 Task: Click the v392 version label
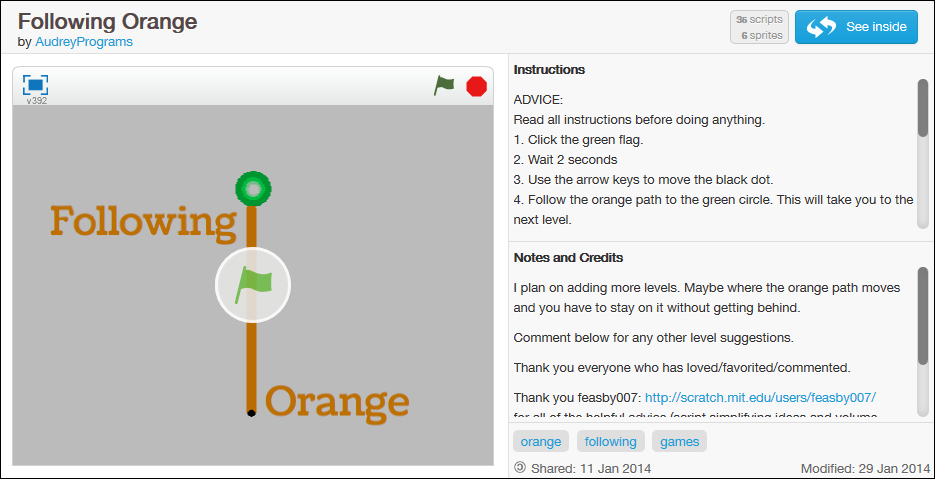pos(36,100)
